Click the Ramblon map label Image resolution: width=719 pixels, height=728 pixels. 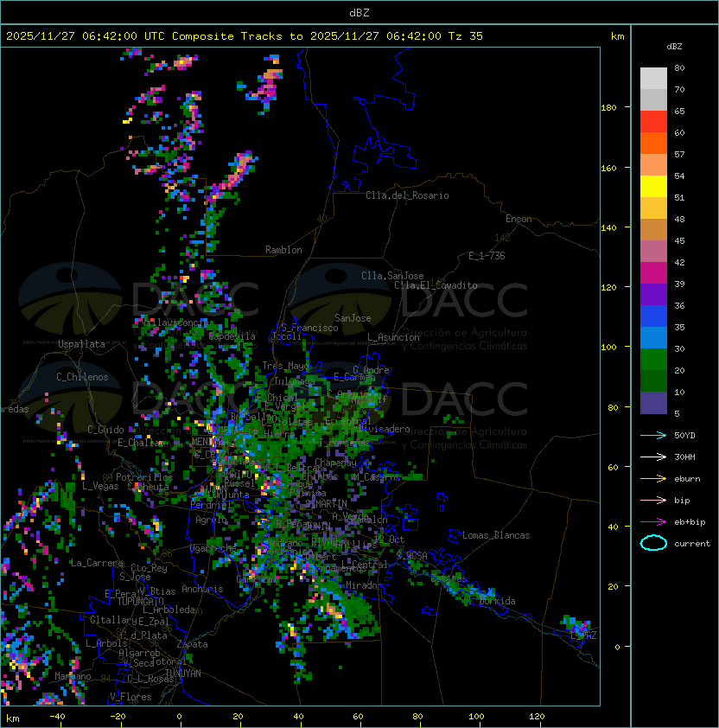[283, 250]
